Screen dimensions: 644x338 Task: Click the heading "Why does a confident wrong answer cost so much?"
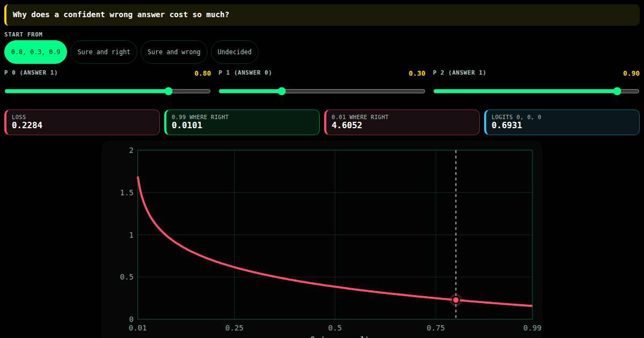click(x=121, y=14)
